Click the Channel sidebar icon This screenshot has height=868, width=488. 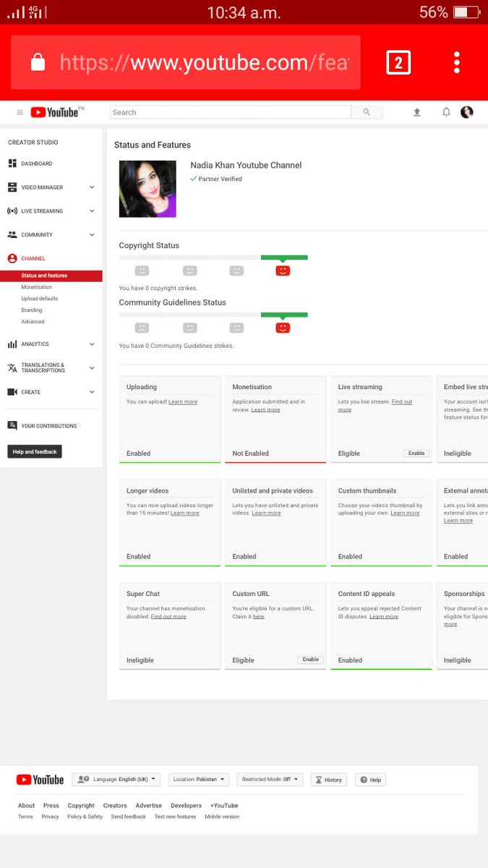tap(12, 258)
